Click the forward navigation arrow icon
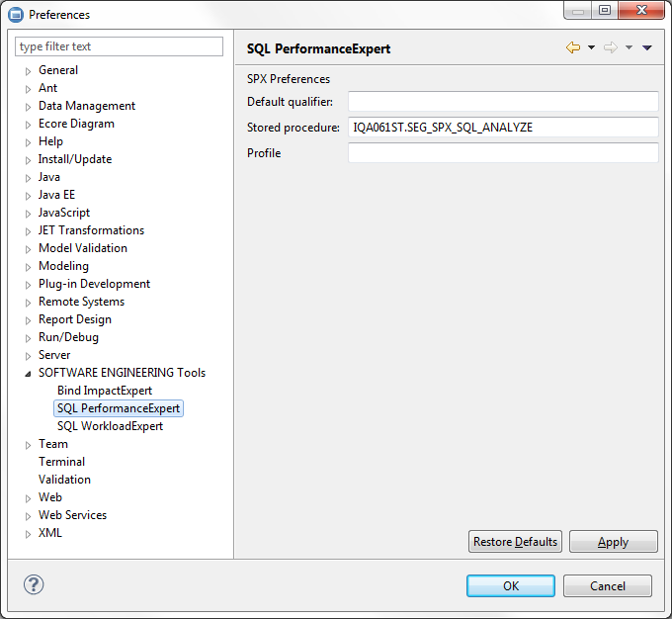 click(x=611, y=47)
